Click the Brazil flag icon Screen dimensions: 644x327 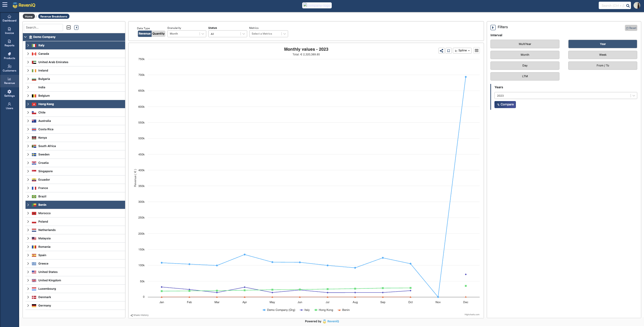click(34, 196)
